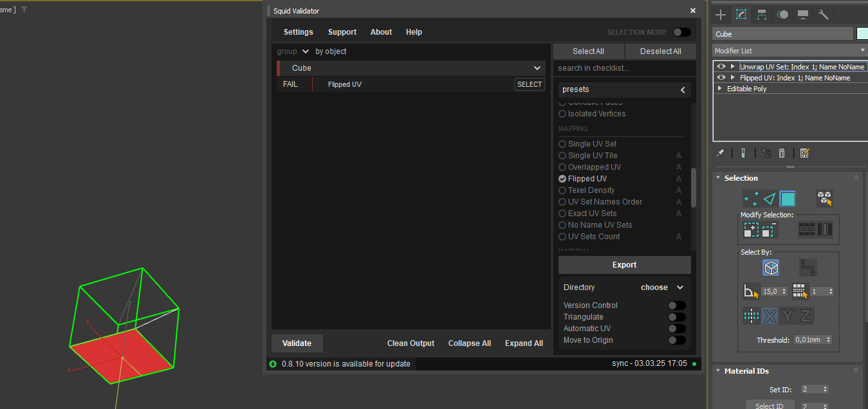This screenshot has height=409, width=868.
Task: Open the Display command panel tab
Action: pos(803,15)
